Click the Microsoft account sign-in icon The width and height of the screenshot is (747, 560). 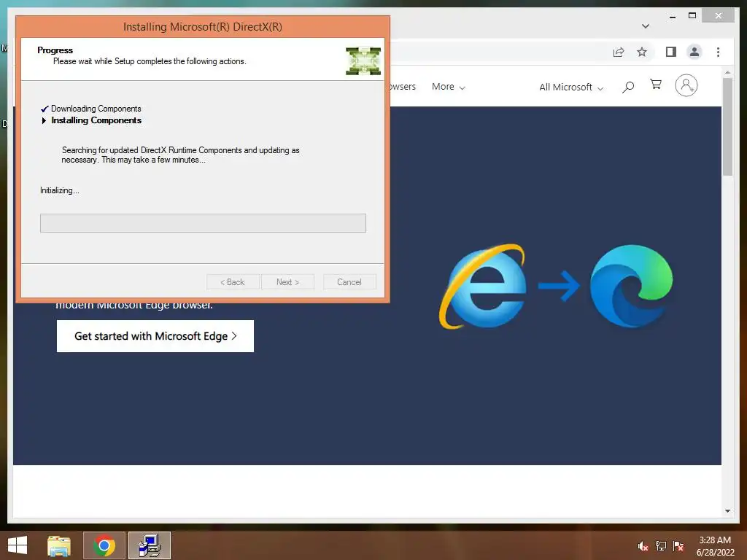click(686, 86)
